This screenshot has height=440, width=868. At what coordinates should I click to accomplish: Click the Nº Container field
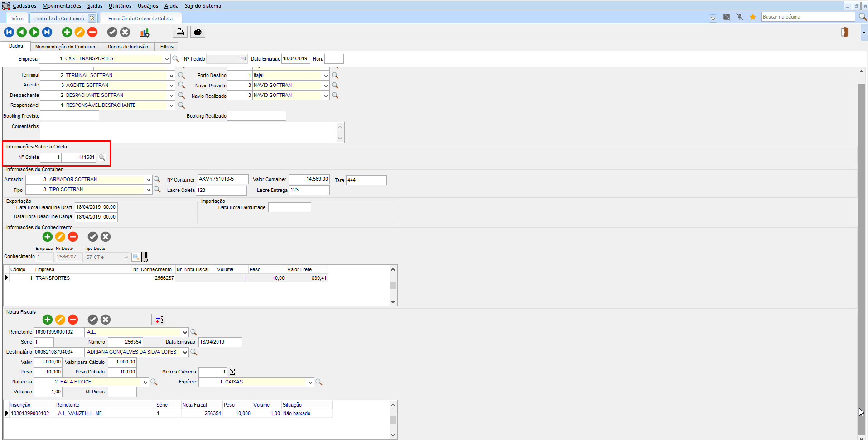pyautogui.click(x=223, y=179)
